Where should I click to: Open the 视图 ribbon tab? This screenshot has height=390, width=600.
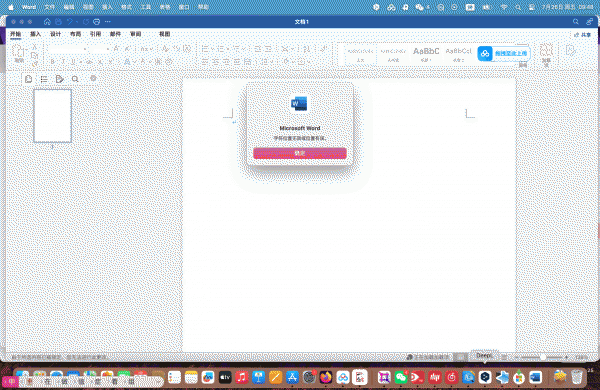[165, 34]
